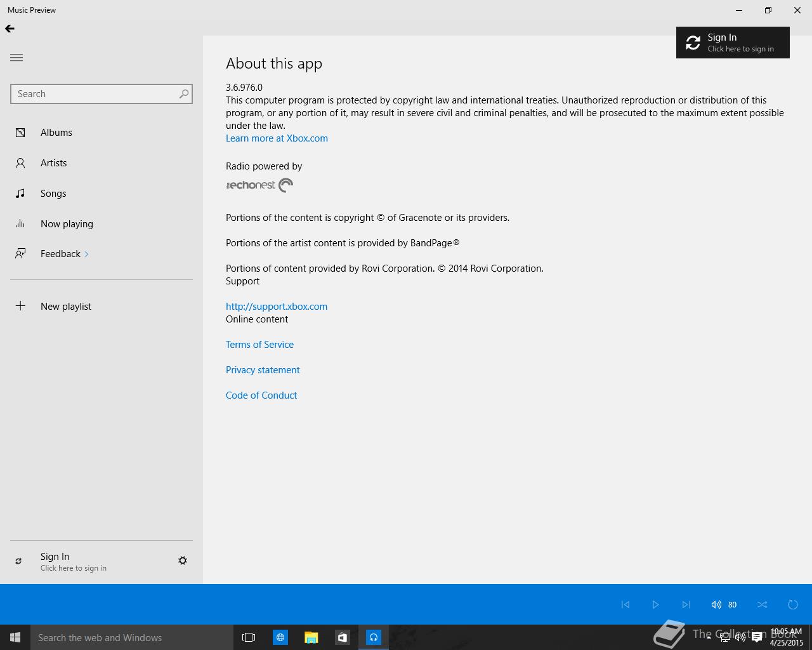
Task: Expand the Feedback chevron arrow
Action: pos(87,255)
